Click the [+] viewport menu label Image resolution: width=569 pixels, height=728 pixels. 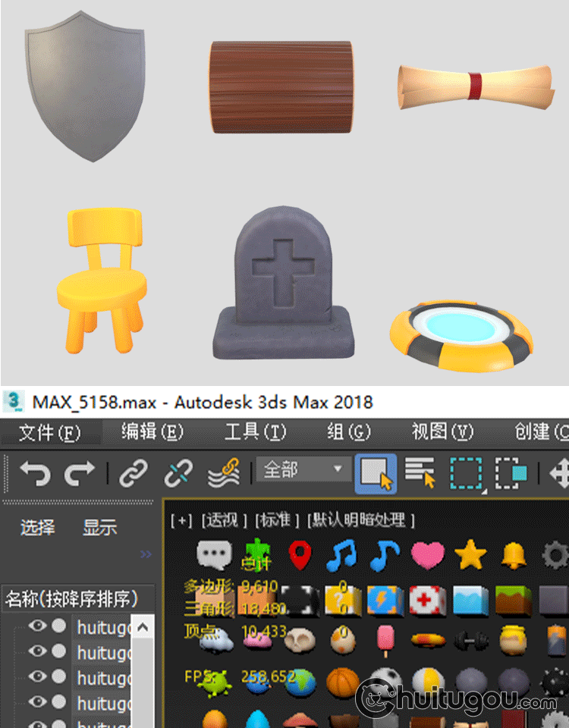(x=181, y=520)
